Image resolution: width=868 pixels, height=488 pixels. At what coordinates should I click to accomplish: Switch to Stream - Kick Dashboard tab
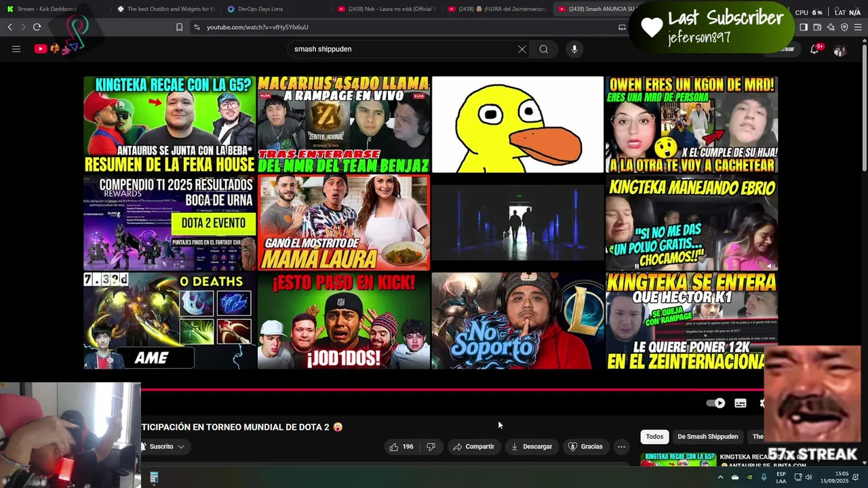(x=53, y=9)
